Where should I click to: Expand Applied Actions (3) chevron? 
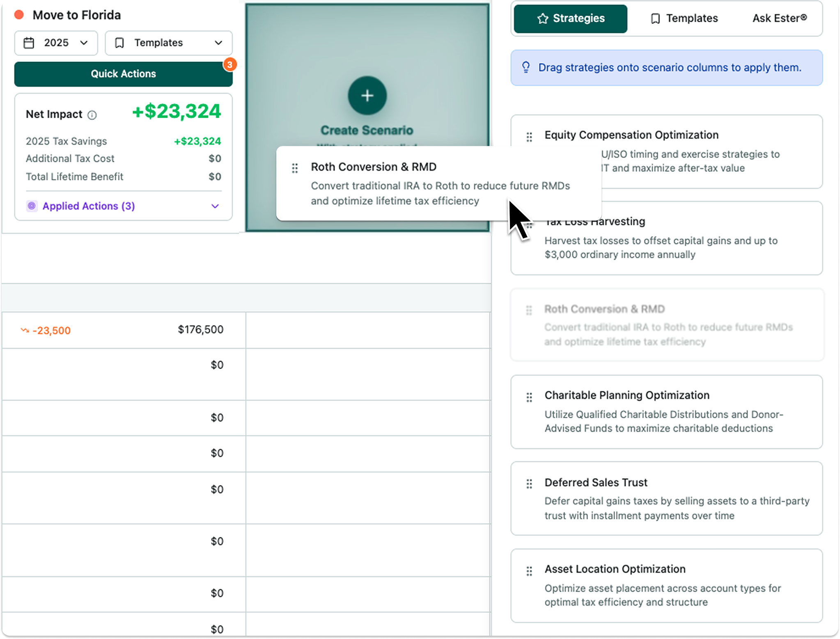click(215, 206)
